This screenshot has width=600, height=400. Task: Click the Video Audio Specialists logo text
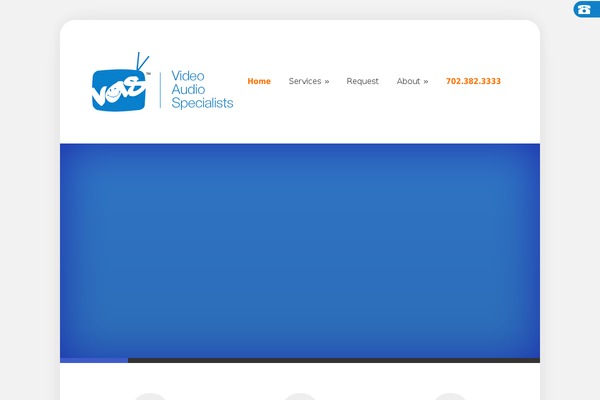click(202, 89)
